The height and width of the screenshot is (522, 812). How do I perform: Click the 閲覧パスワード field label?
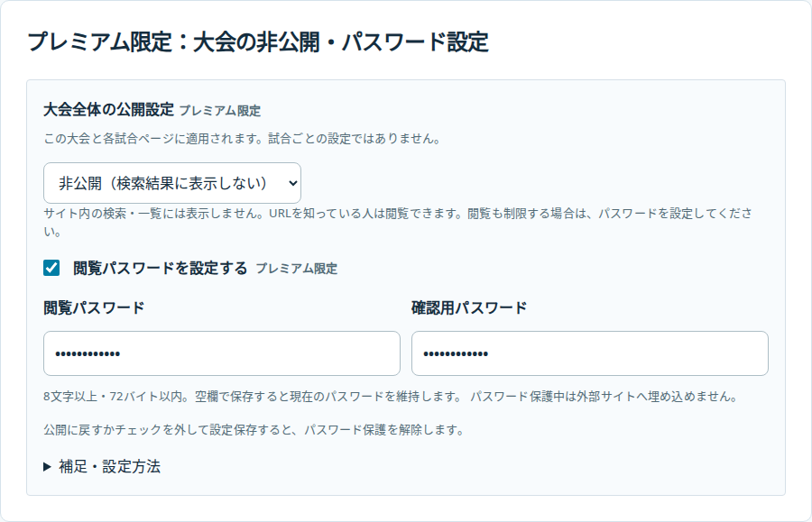click(94, 307)
